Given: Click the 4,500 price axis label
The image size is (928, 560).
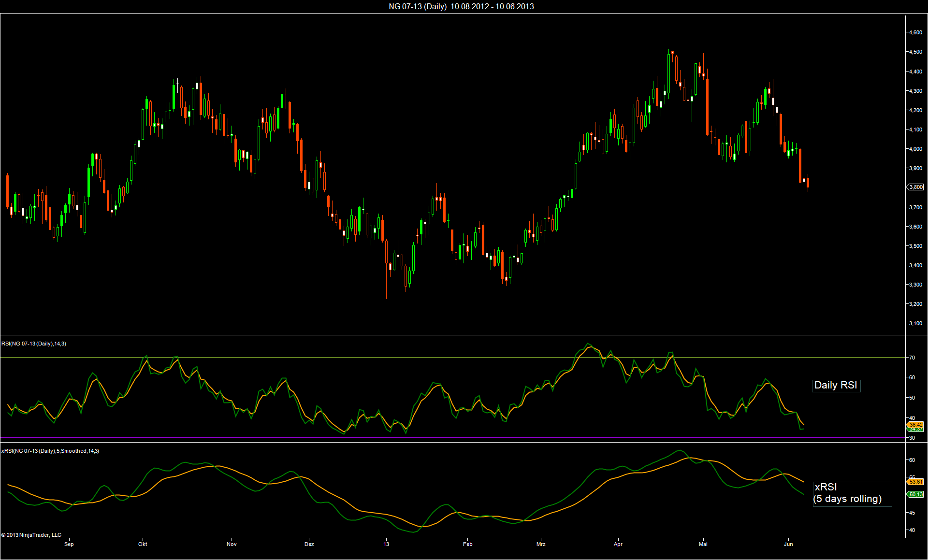Looking at the screenshot, I should (x=915, y=52).
